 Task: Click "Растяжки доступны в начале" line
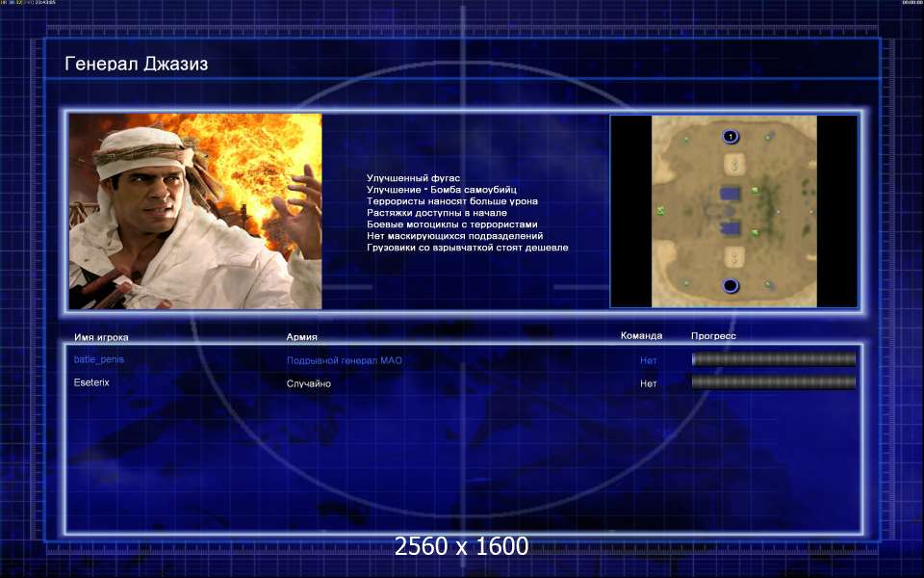[437, 213]
